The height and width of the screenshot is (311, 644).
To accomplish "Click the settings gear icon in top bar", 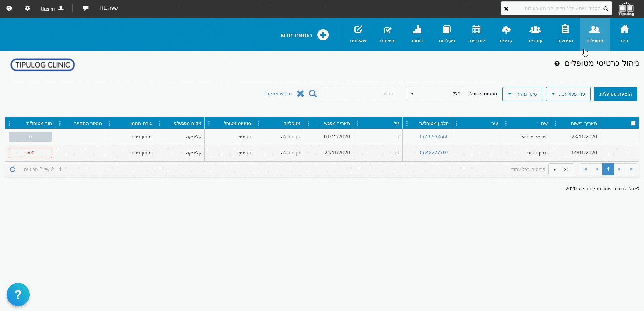I will 27,8.
